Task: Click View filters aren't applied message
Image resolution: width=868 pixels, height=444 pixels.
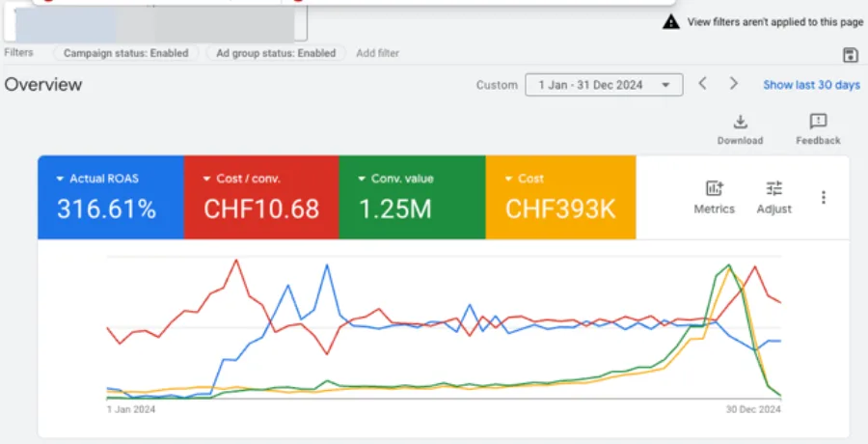Action: [775, 22]
